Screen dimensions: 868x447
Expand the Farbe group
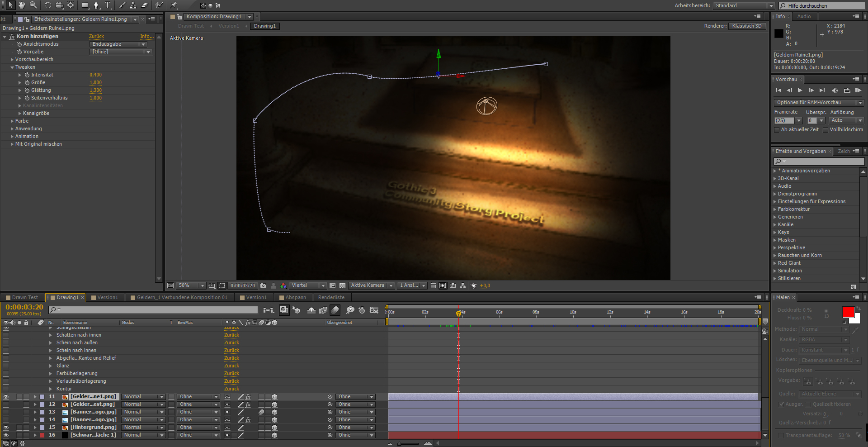(x=12, y=121)
